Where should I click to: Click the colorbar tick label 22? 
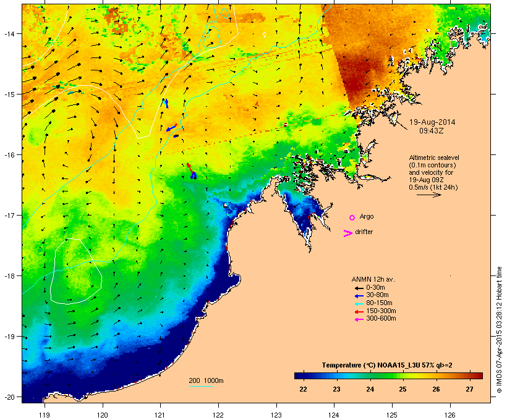click(303, 389)
